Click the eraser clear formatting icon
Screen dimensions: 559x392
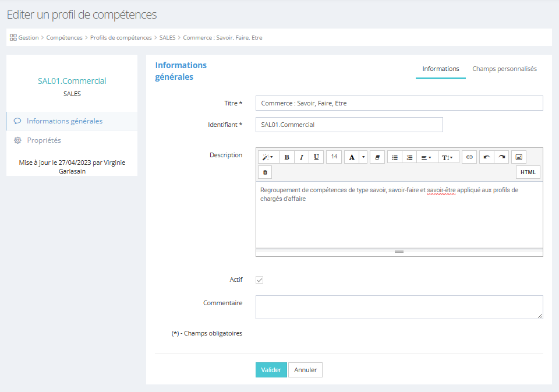pyautogui.click(x=377, y=157)
